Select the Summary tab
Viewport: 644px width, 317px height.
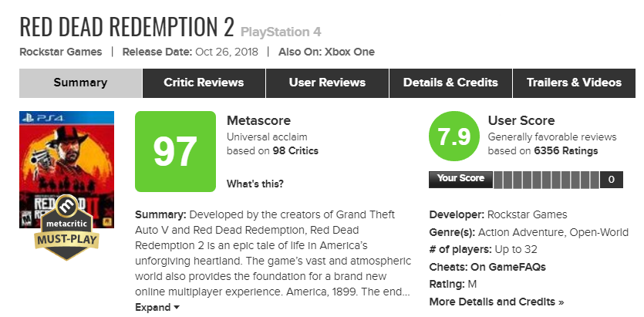80,83
